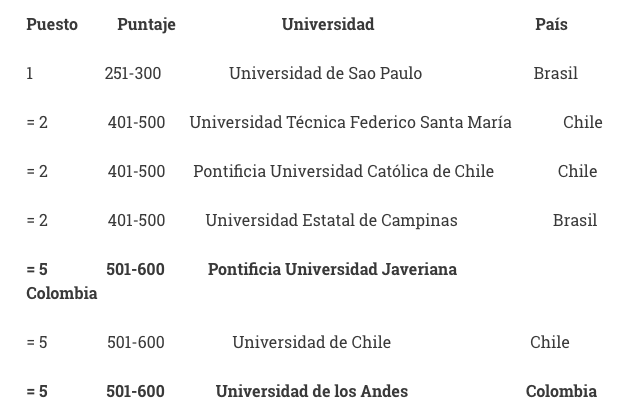Screen dimensions: 623x415
Task: Select the Universidad de Chile row
Action: [x=298, y=342]
